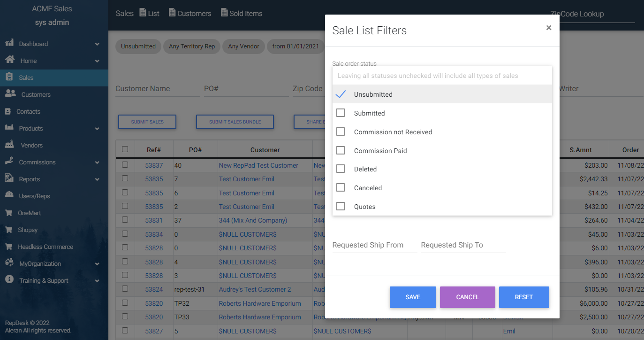Save the sale list filters
This screenshot has width=644, height=340.
(413, 297)
